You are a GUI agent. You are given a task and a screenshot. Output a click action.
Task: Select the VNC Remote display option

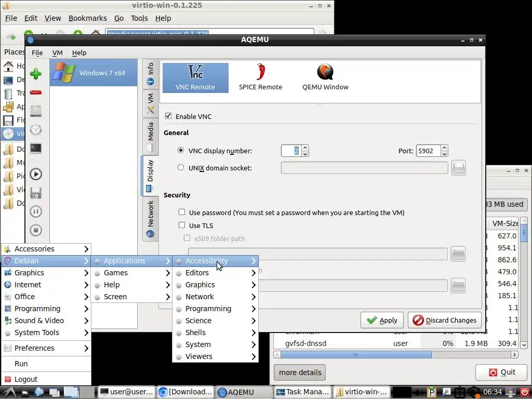(195, 78)
